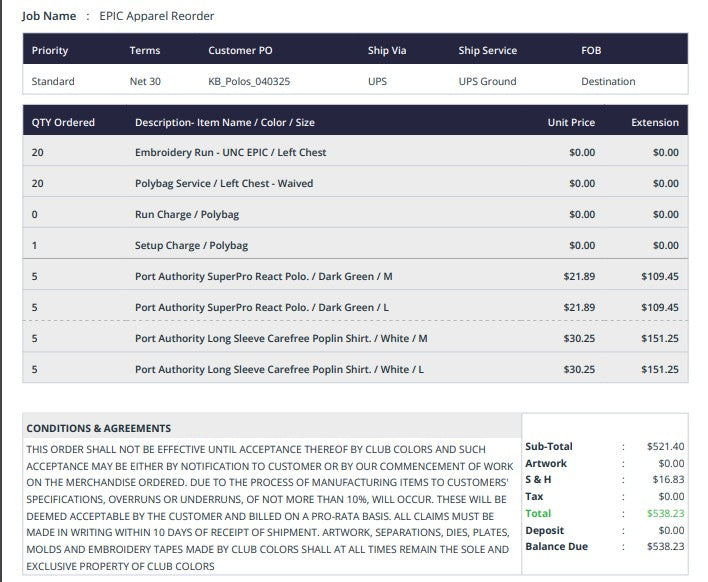
Task: Select the 'UPS Ground' service value
Action: (487, 81)
